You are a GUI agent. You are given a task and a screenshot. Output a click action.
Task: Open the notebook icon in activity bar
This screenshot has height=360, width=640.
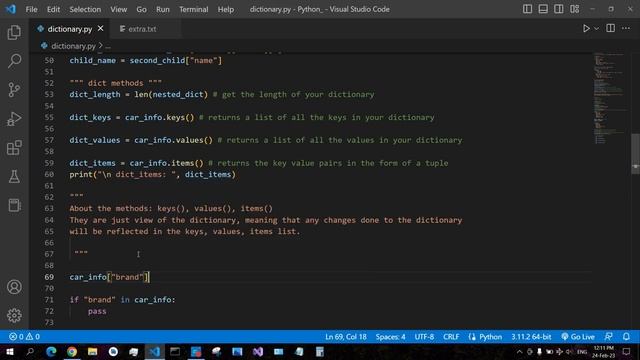(14, 205)
